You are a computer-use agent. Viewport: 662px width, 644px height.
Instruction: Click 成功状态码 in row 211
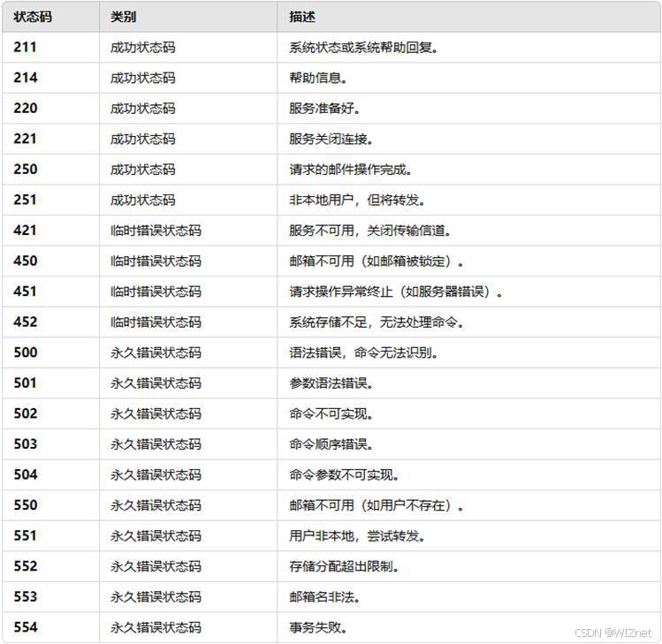[x=142, y=48]
